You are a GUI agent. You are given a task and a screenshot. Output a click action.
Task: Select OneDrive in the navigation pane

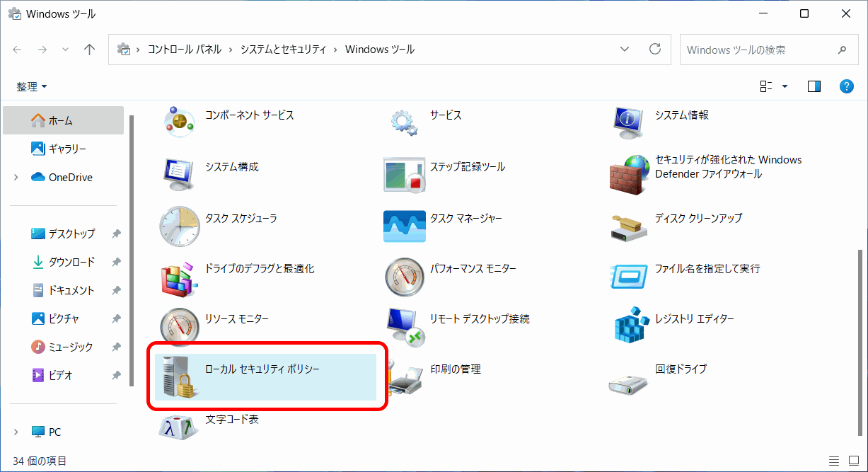64,178
